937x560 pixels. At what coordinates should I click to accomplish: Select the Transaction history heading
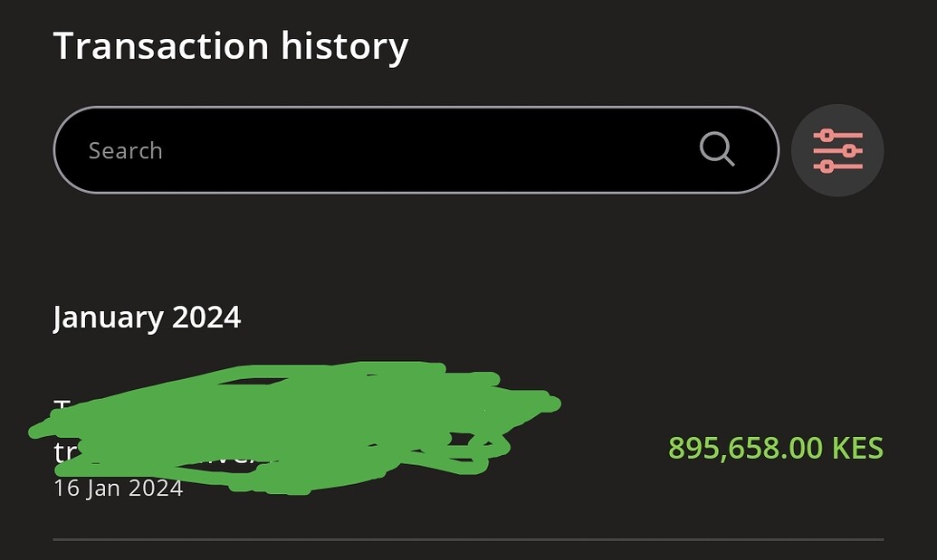231,46
